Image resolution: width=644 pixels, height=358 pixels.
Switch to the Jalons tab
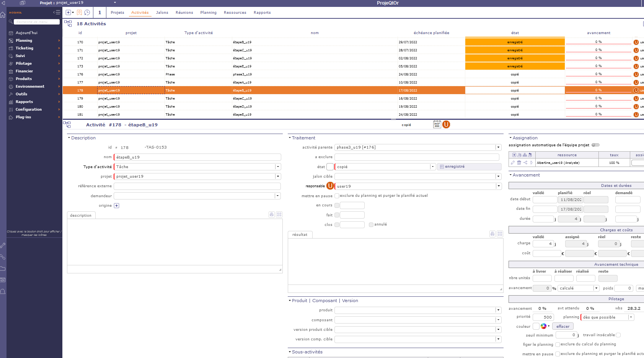[x=162, y=13]
